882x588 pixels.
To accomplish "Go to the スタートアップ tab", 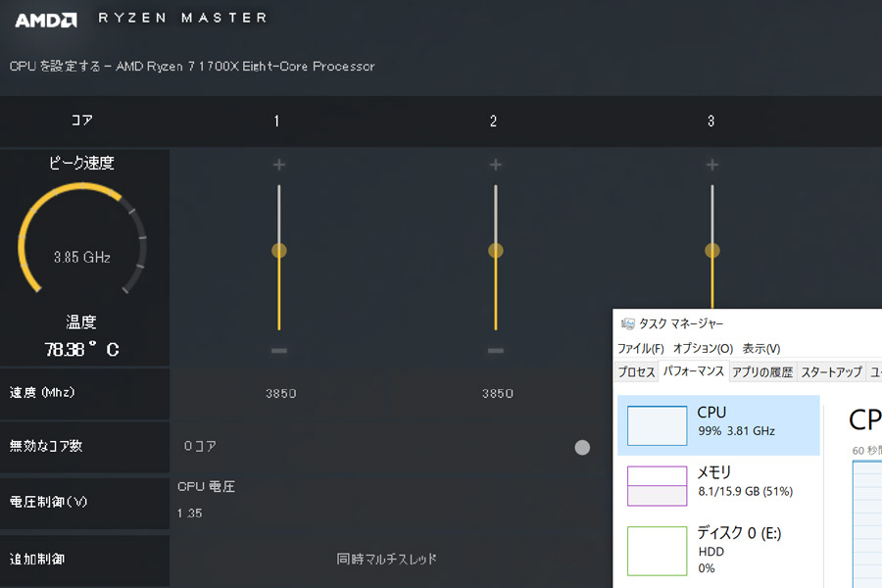I will 831,372.
